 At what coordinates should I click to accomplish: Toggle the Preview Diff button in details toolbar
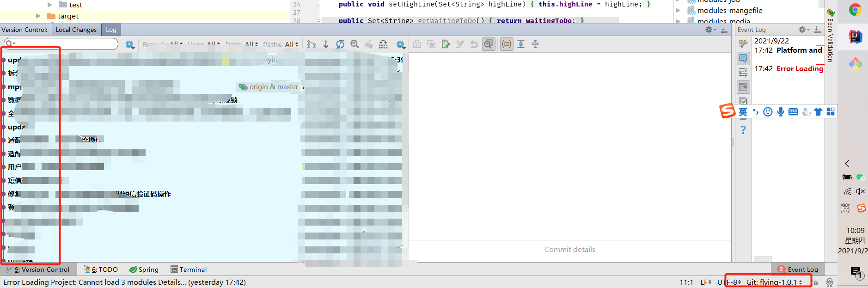(489, 44)
